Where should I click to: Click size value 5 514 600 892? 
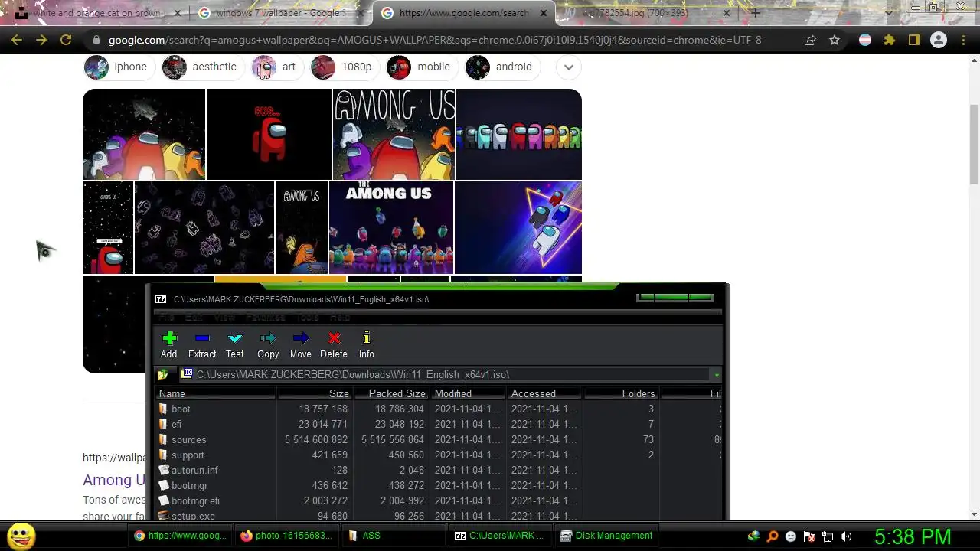[x=316, y=439]
